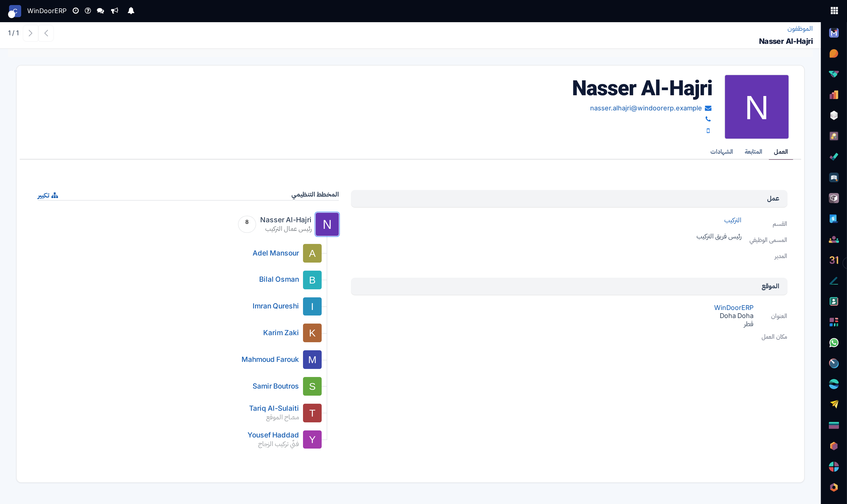
Task: Open the teal checkmark tasks app icon
Action: pos(834,157)
